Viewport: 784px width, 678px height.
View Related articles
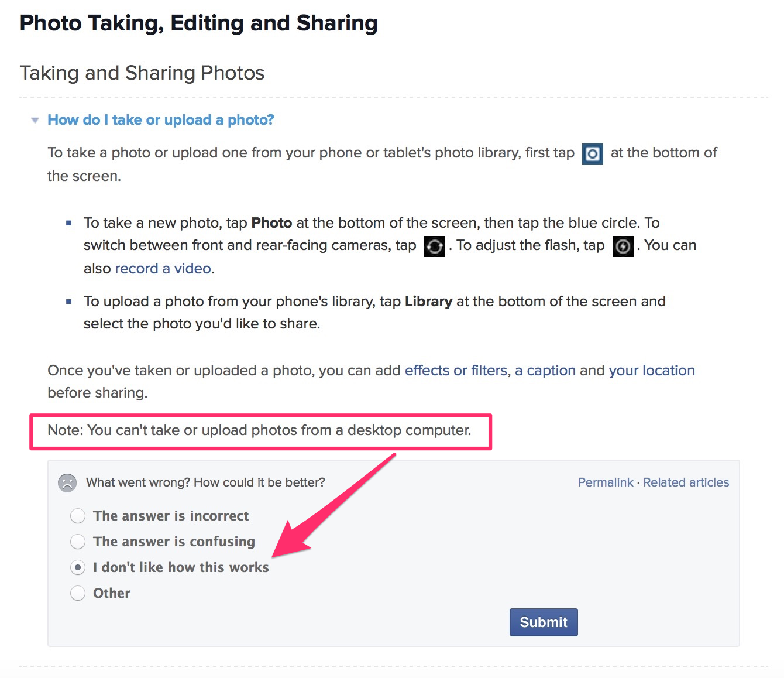click(x=686, y=482)
